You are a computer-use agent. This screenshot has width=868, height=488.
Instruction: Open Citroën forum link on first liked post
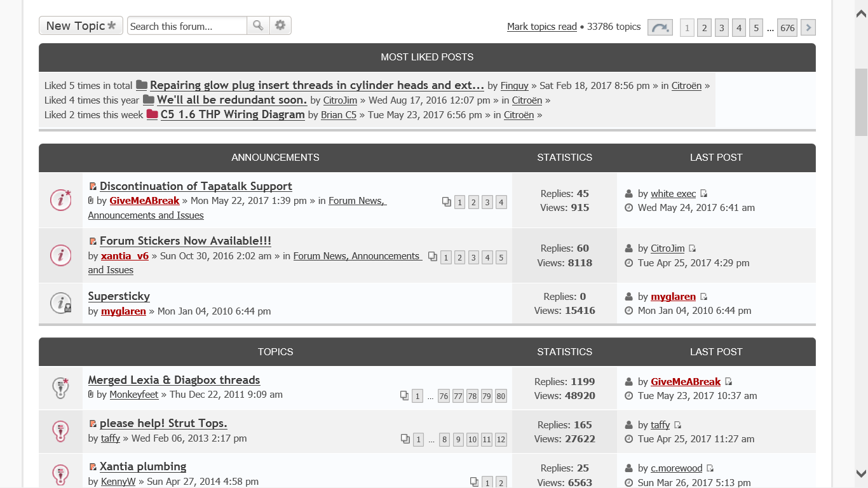[x=686, y=86]
